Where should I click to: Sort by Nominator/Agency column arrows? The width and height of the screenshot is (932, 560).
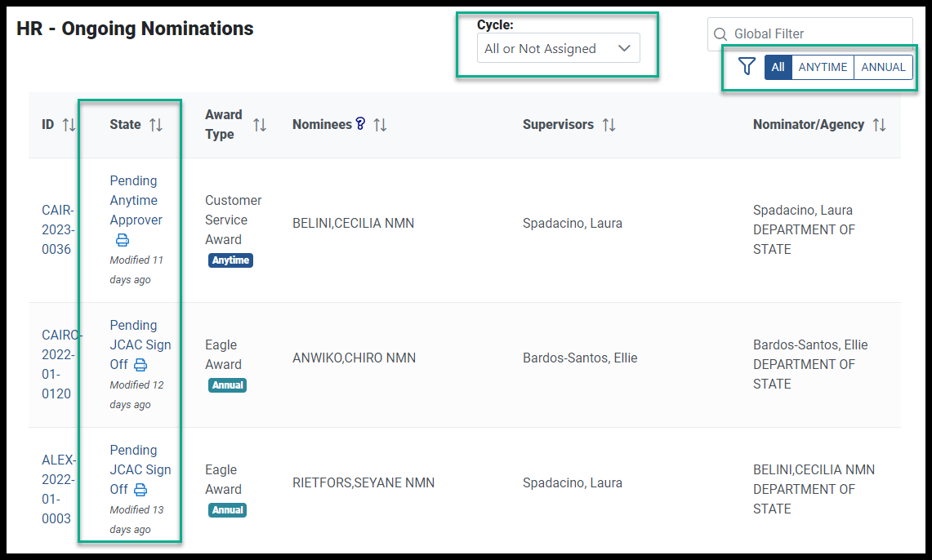point(879,125)
